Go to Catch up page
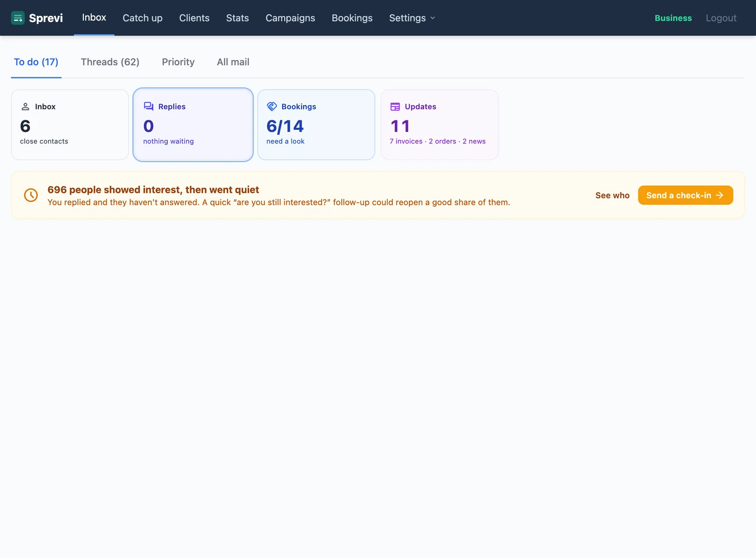 coord(142,18)
